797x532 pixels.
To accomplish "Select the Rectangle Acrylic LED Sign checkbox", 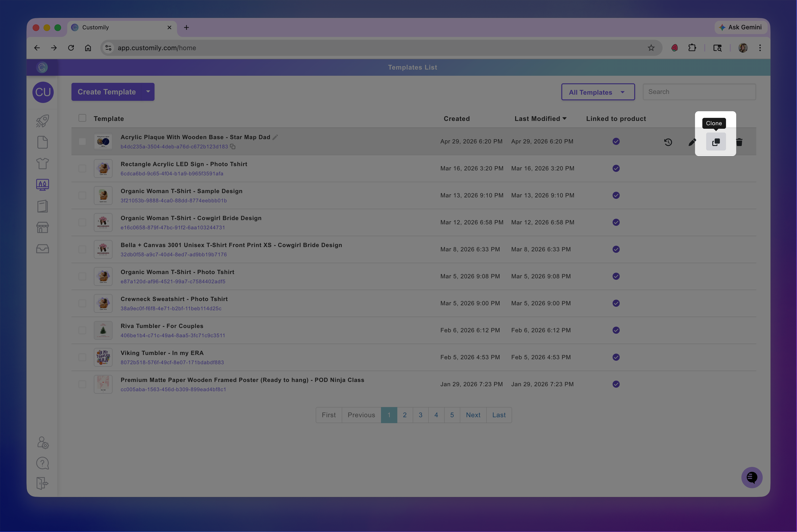I will [x=82, y=169].
